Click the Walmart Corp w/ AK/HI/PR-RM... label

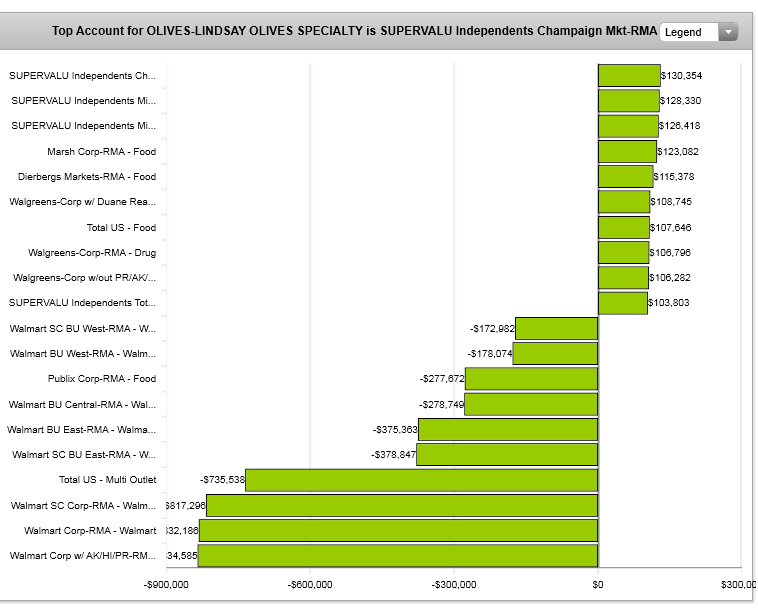[83, 556]
